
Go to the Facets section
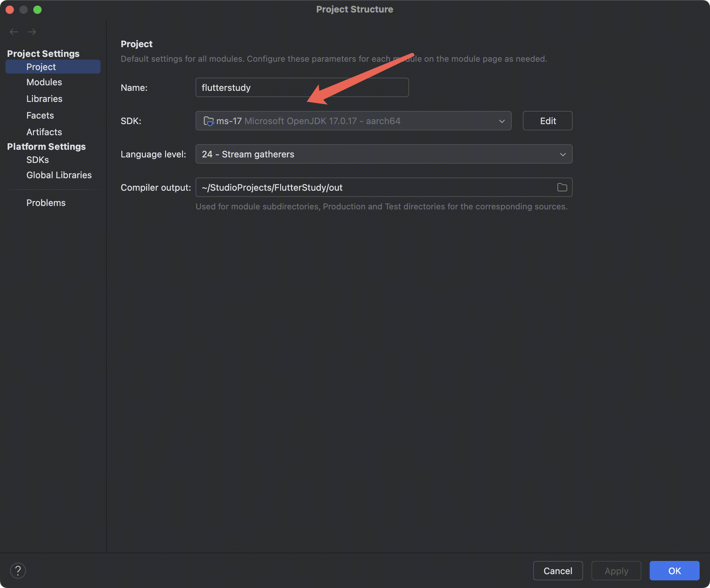[x=40, y=116]
